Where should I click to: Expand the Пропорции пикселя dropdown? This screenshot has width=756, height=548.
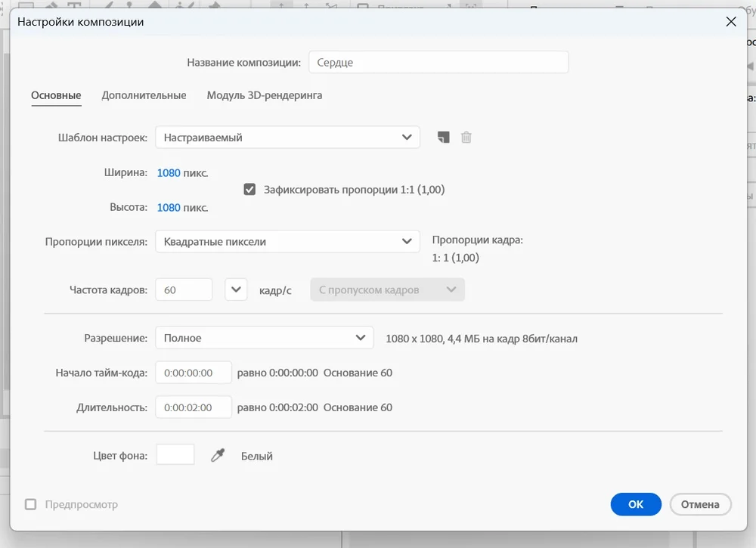pos(287,242)
